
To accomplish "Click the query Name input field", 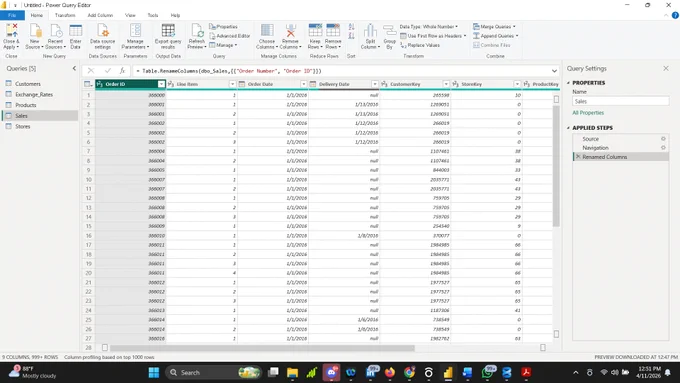I will [x=621, y=101].
